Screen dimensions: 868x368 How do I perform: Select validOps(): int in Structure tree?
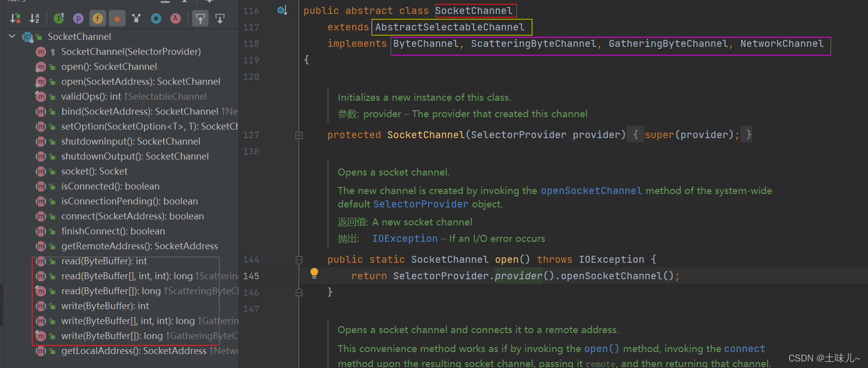click(x=91, y=96)
